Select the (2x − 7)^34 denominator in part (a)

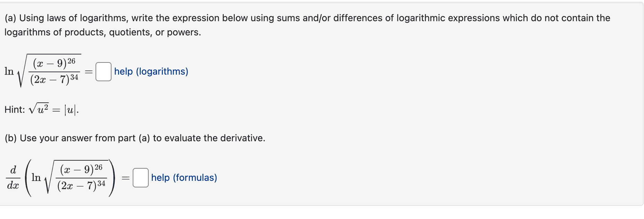(56, 80)
